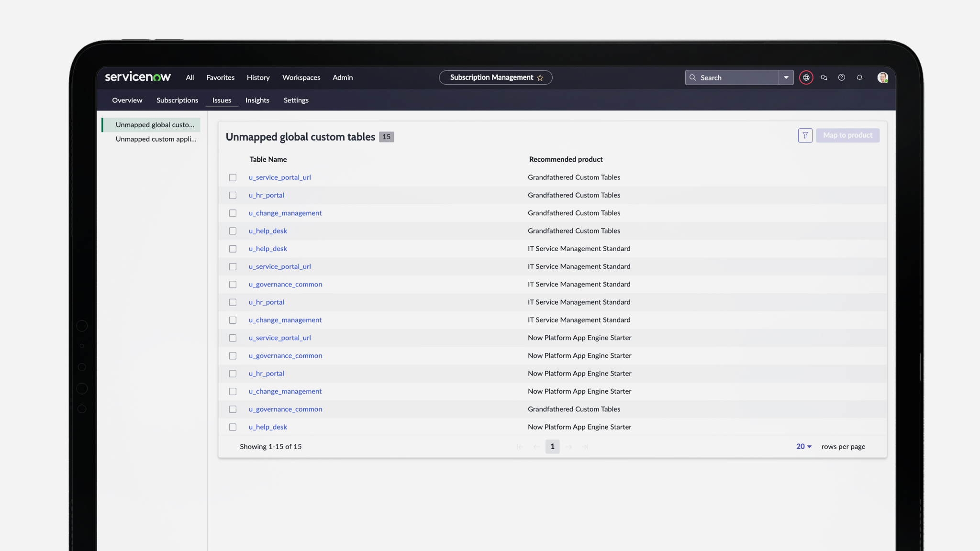The image size is (980, 551).
Task: Click the filter funnel icon
Action: click(805, 135)
